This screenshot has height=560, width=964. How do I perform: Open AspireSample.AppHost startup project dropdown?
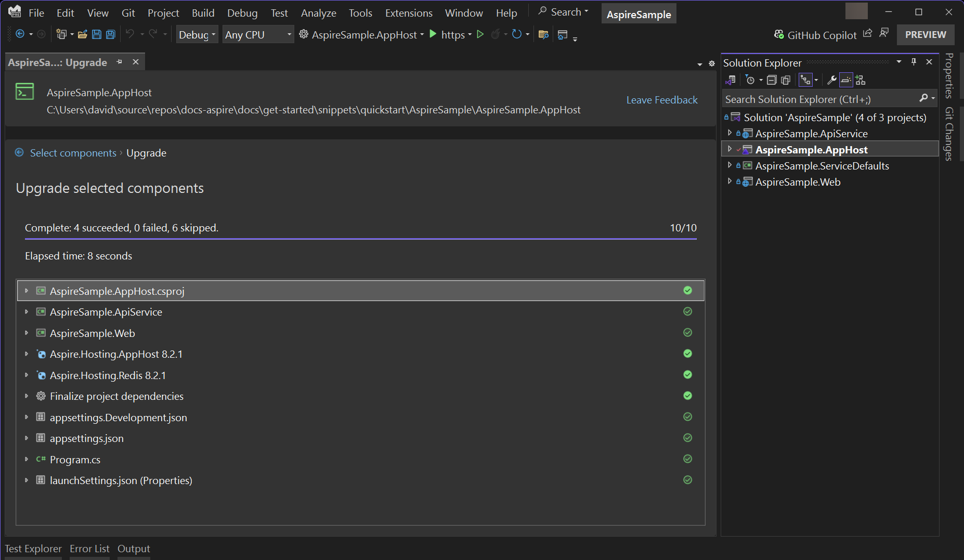click(422, 34)
